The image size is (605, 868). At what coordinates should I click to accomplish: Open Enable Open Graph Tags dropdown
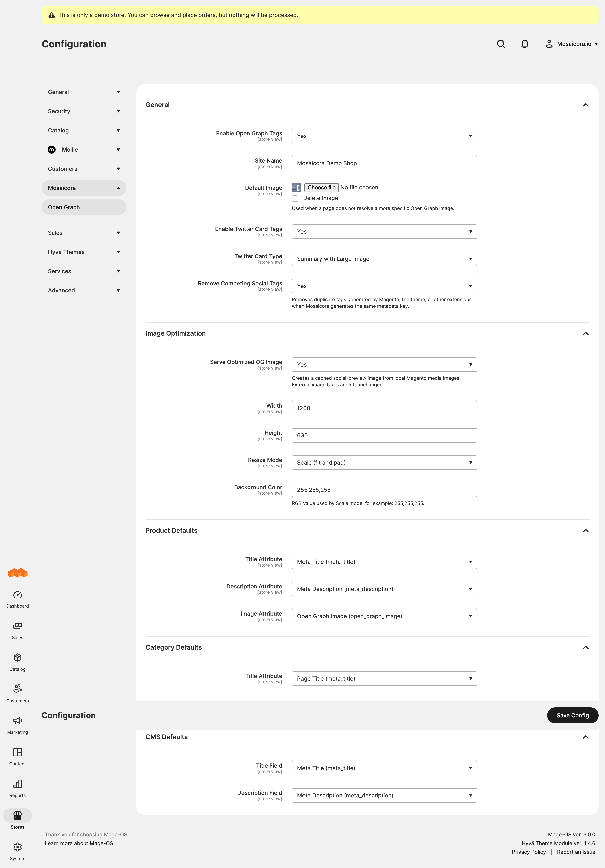click(384, 136)
